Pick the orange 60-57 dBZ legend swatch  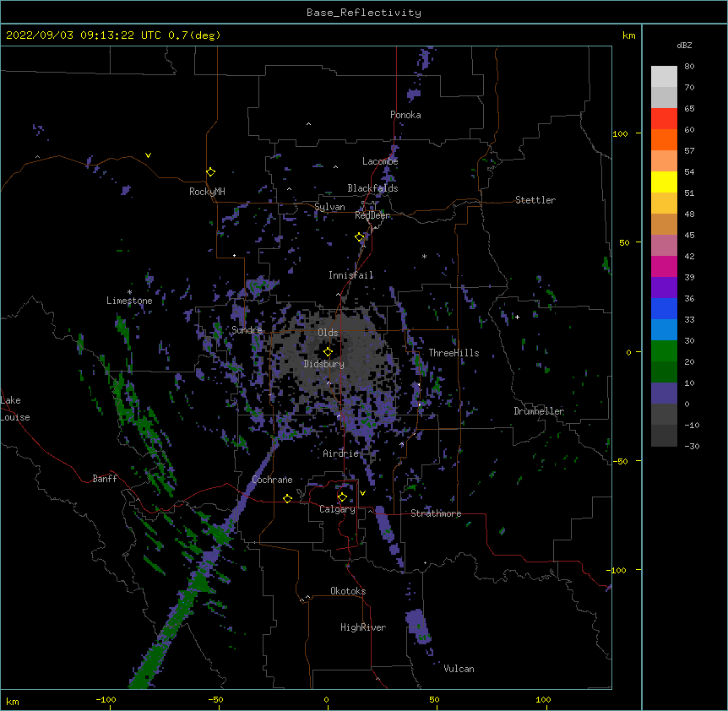click(x=664, y=139)
